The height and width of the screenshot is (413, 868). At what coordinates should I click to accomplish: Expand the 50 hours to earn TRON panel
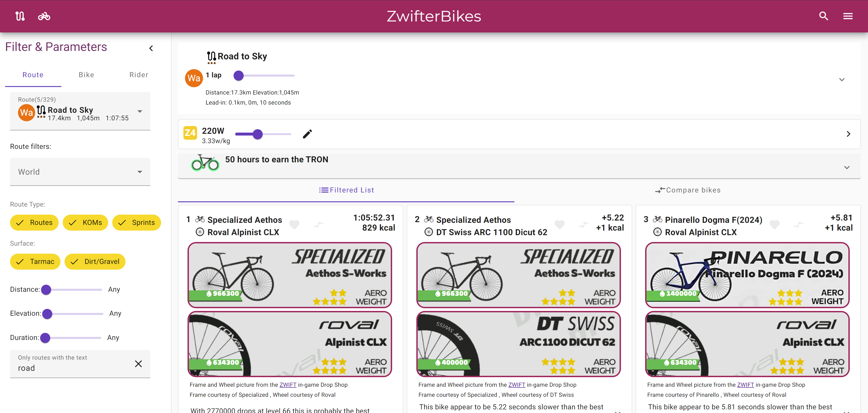pos(846,168)
